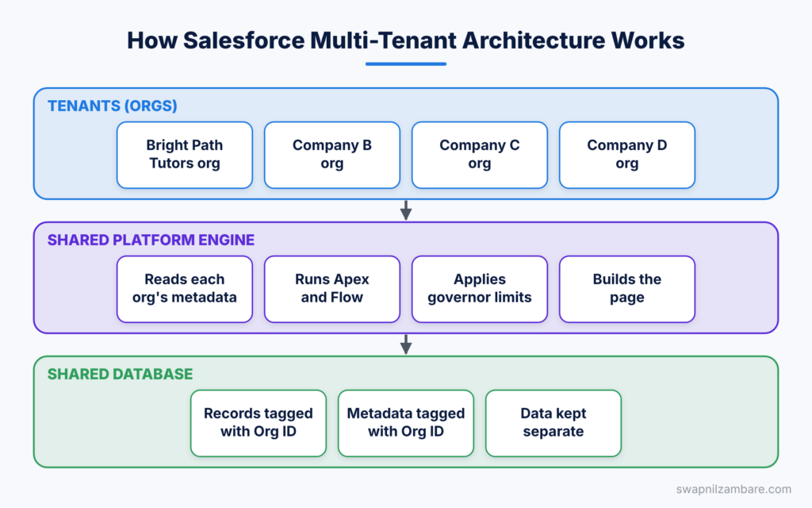Click the Records tagged with Org ID box

259,423
